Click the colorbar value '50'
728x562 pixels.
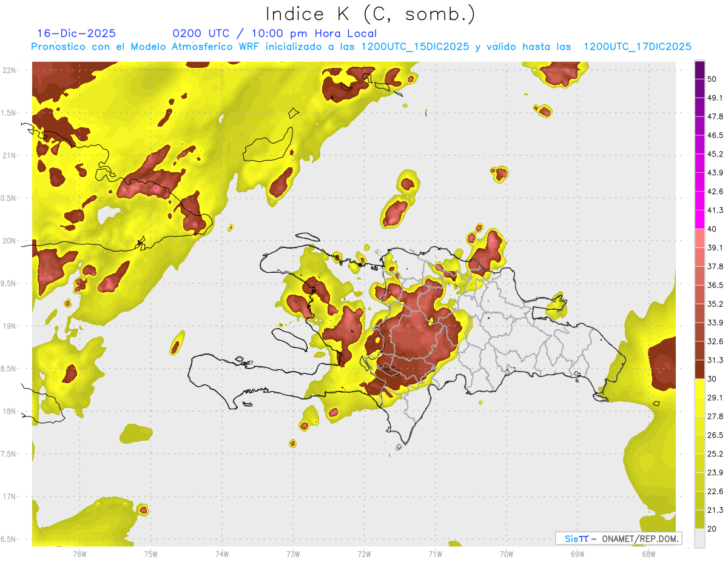tap(713, 79)
